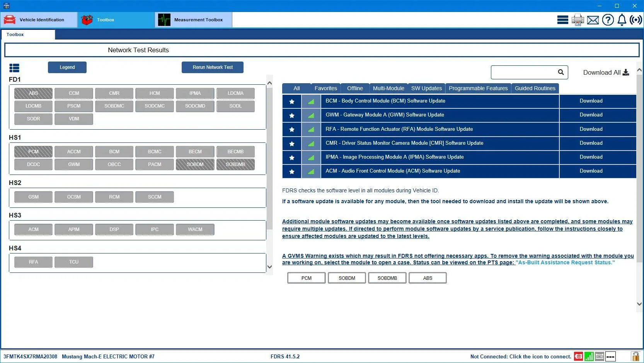Click SOBDMB button below GVMS warning
644x363 pixels.
pos(387,278)
